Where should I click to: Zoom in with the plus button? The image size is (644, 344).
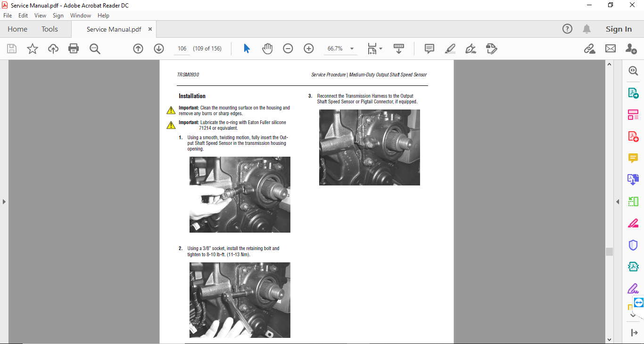309,49
